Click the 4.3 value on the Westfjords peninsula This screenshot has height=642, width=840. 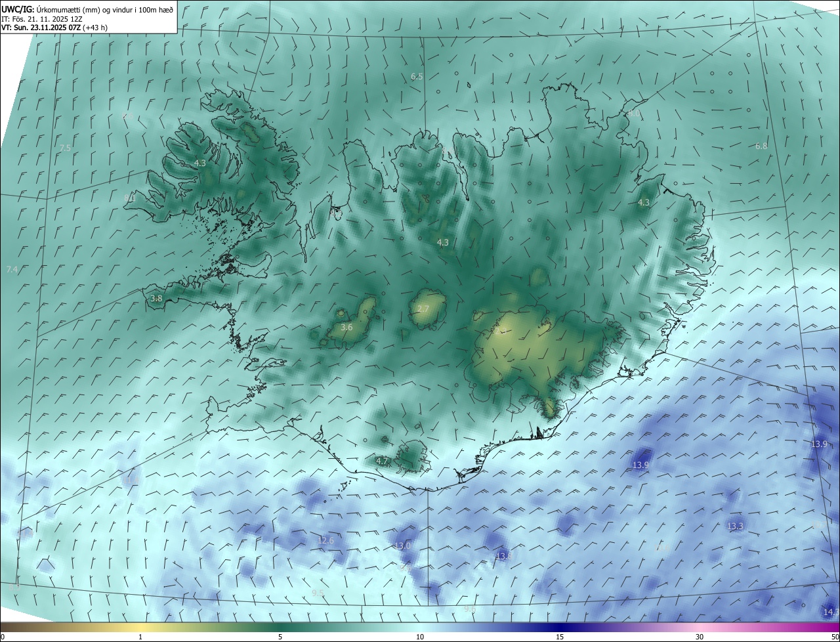tap(200, 163)
